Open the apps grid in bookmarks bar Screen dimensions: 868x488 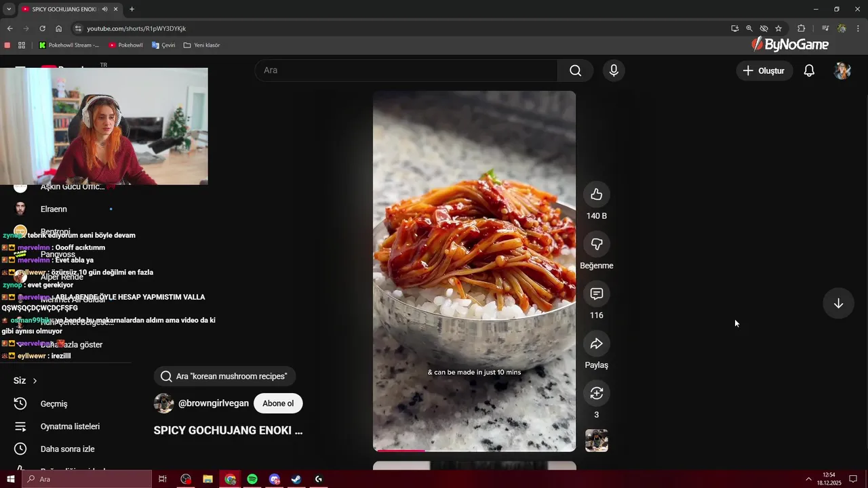tap(22, 45)
